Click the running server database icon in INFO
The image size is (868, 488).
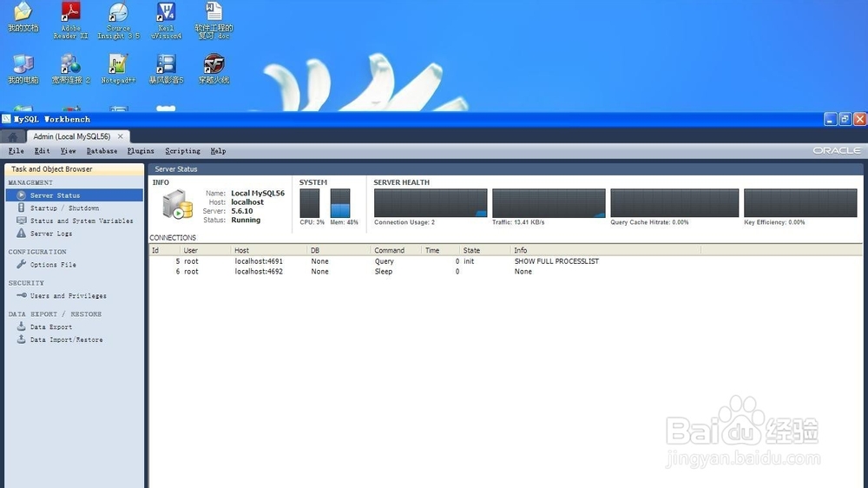[x=177, y=204]
